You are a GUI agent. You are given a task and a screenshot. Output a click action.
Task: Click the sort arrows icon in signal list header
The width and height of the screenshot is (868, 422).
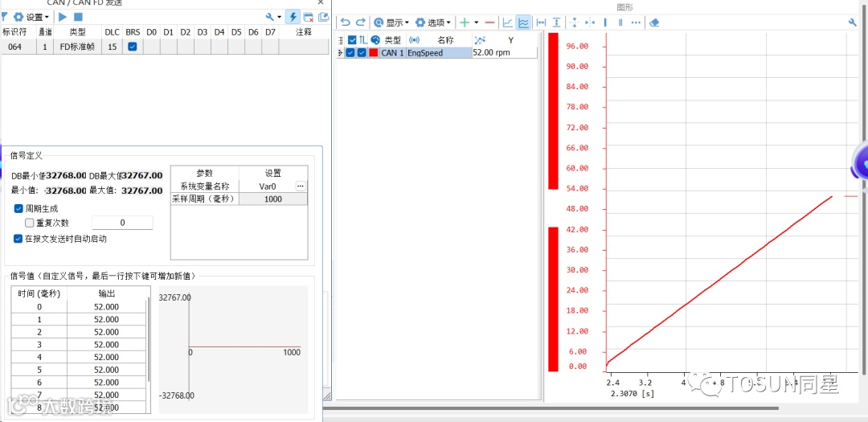(x=363, y=40)
